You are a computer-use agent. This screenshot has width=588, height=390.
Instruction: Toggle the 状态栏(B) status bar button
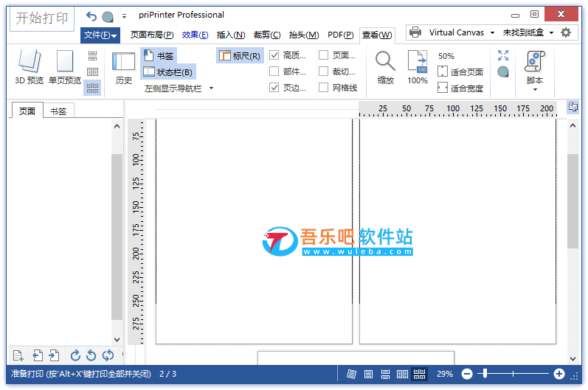[168, 72]
